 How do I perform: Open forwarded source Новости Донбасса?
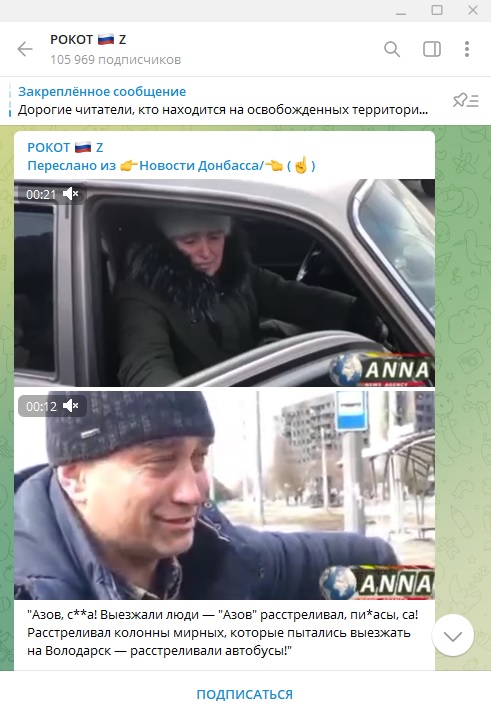pos(202,166)
